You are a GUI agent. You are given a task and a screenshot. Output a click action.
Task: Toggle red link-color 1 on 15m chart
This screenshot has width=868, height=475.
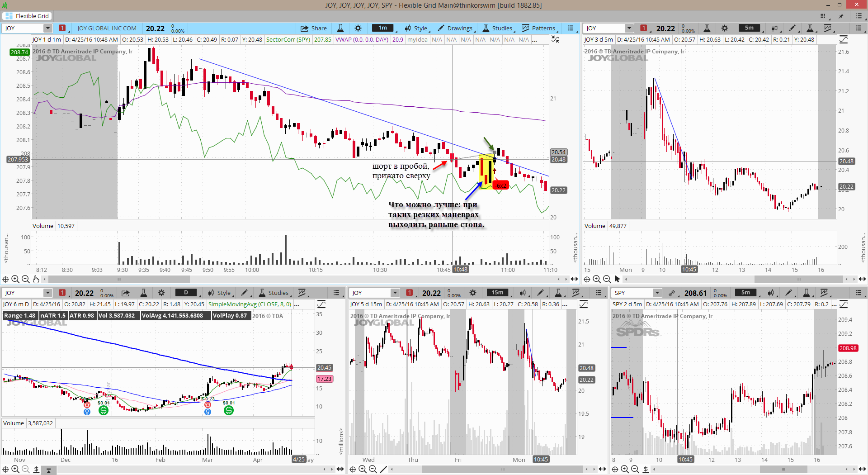(410, 293)
